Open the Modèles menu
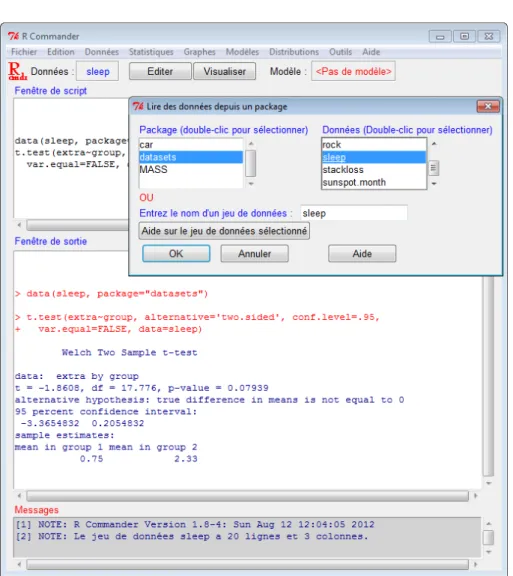 pyautogui.click(x=242, y=52)
